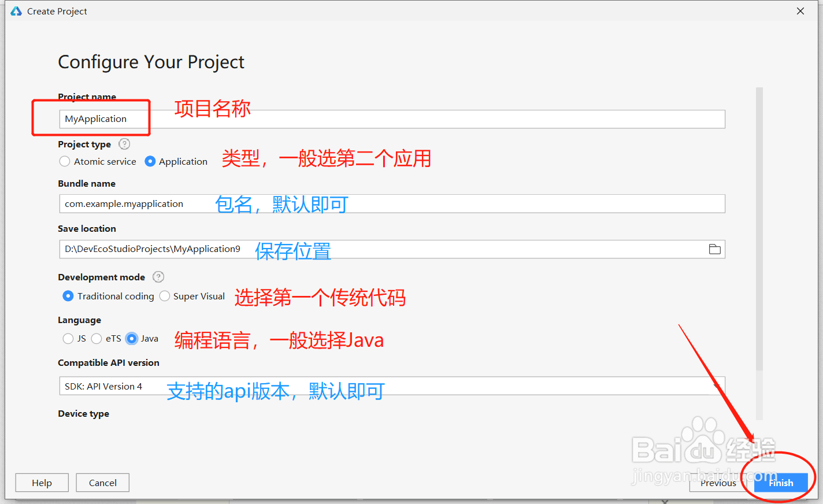Click the DevEco Studio logo in title bar
The image size is (823, 504).
pos(16,11)
